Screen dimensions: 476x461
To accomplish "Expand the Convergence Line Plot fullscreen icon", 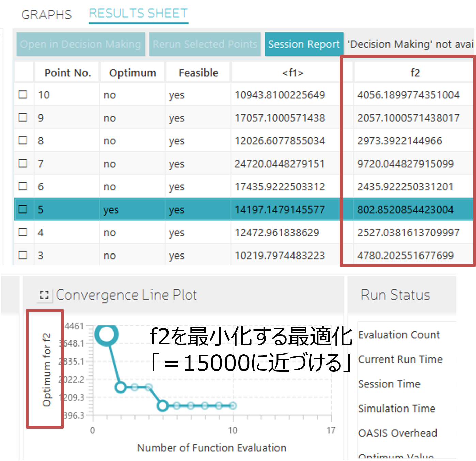I will coord(44,295).
